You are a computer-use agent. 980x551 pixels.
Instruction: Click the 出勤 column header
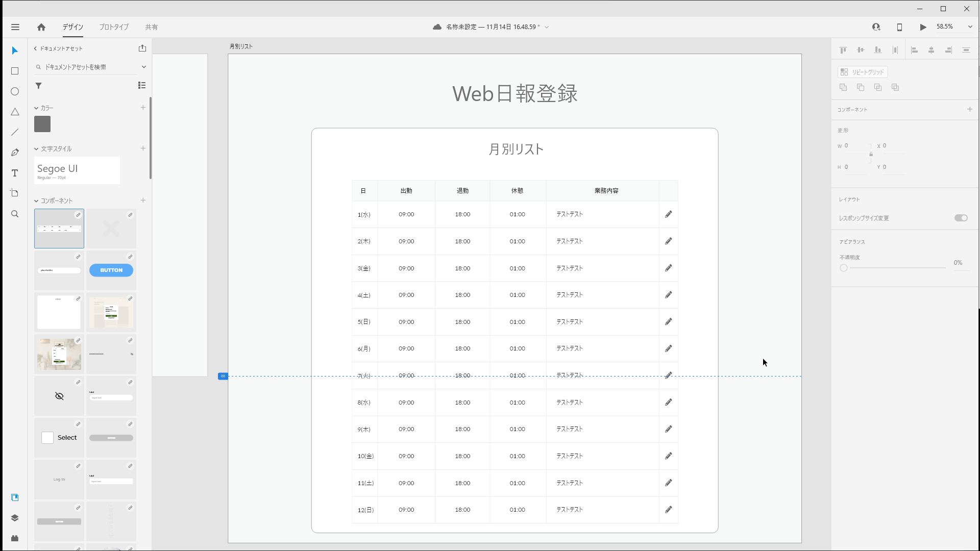(x=406, y=191)
